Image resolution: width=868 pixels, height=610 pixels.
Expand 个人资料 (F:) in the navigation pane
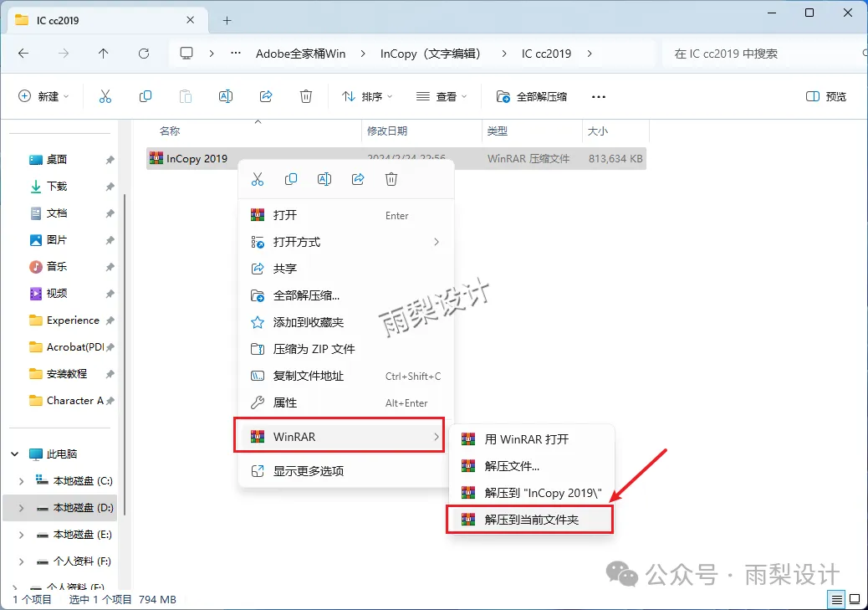pos(22,561)
